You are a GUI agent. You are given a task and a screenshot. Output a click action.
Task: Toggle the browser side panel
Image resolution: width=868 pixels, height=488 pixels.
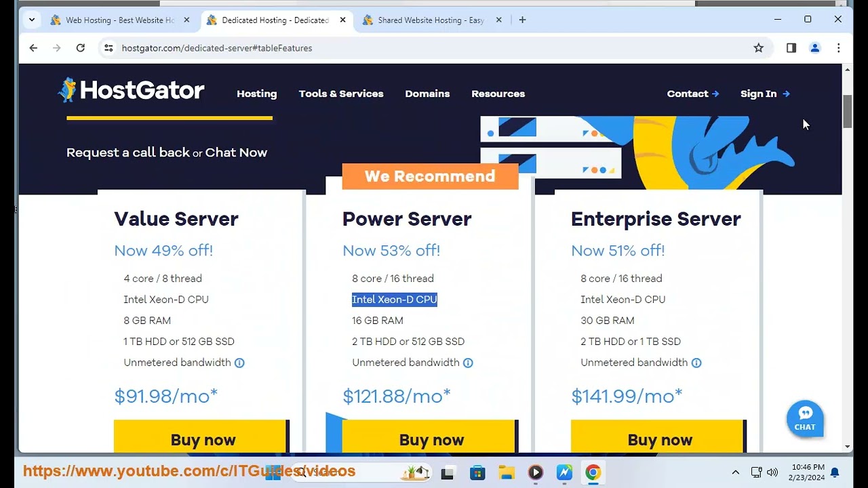click(791, 48)
